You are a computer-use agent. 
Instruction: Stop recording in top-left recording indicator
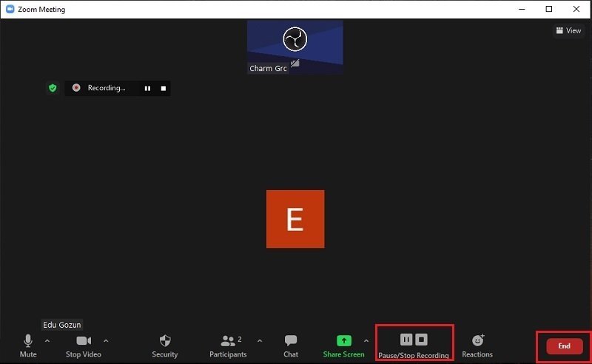pos(164,88)
